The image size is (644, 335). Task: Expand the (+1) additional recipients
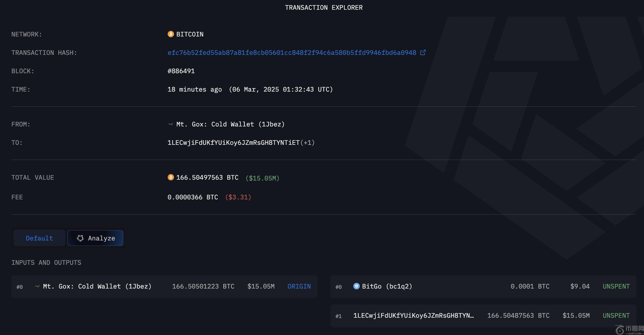[307, 143]
